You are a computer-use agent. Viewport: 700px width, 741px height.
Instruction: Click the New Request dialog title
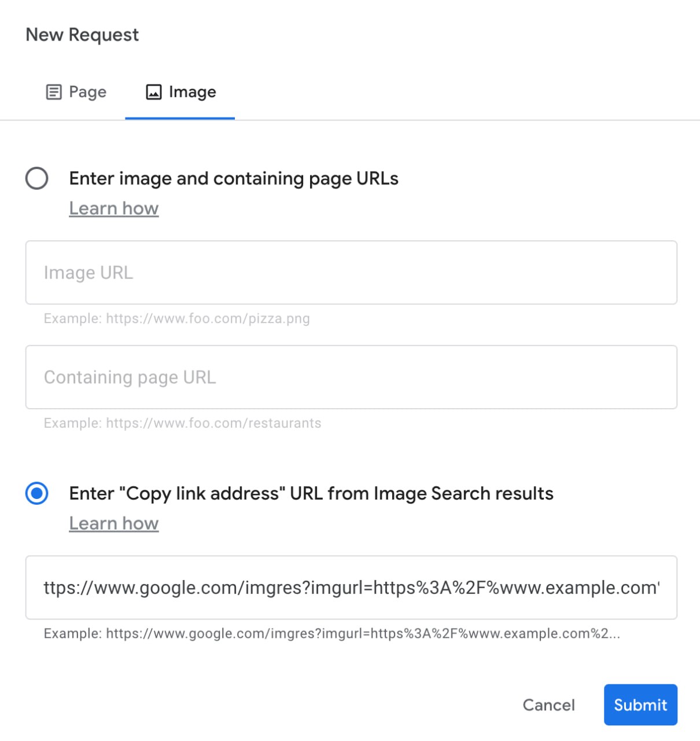coord(82,34)
